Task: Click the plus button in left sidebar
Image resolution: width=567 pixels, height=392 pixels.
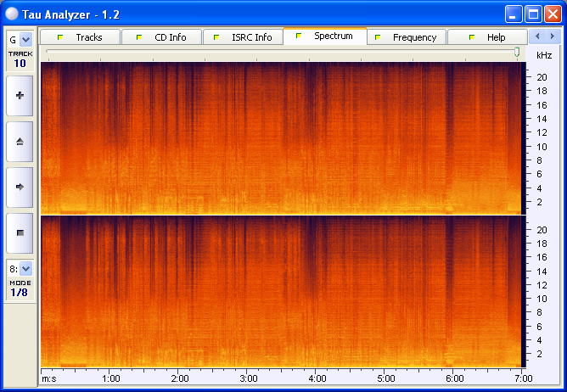Action: point(20,96)
